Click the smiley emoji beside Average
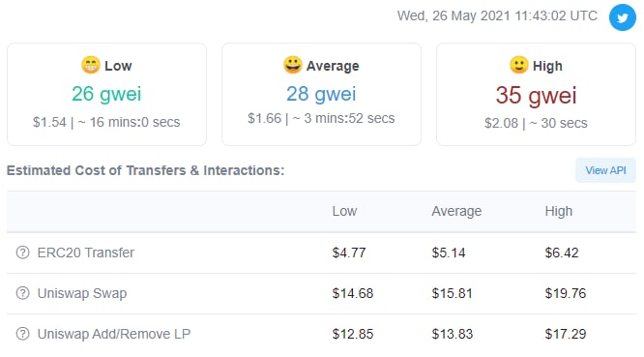Image resolution: width=644 pixels, height=357 pixels. tap(292, 65)
